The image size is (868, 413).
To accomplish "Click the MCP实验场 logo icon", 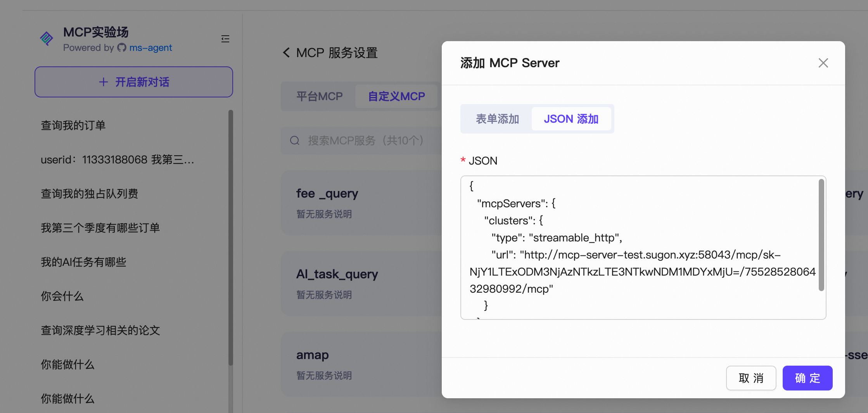I will pyautogui.click(x=47, y=38).
